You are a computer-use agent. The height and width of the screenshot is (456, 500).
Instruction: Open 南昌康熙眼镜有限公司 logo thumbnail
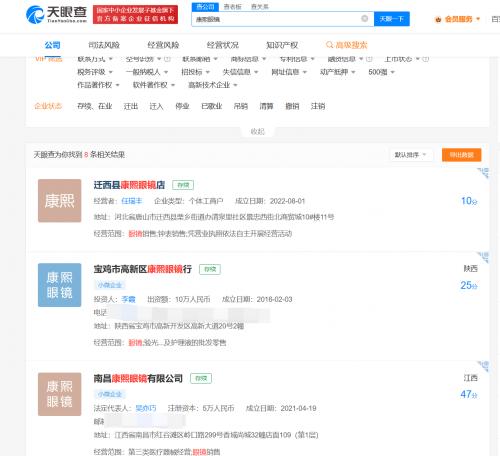[60, 394]
